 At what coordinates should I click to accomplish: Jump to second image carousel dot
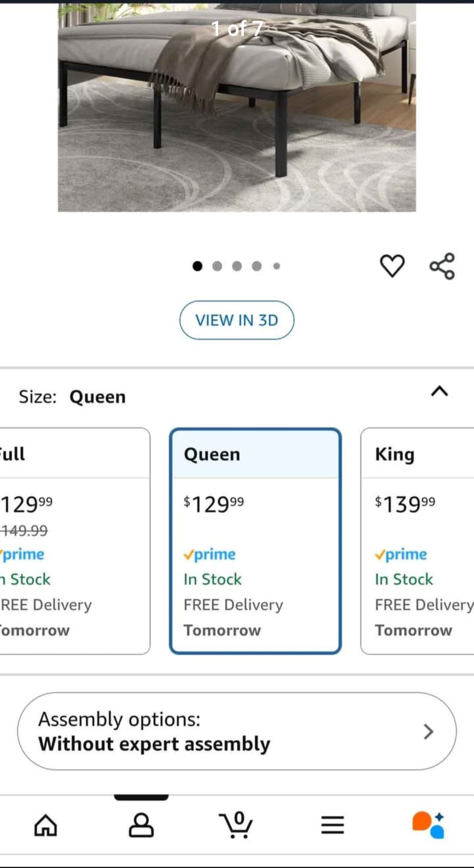tap(217, 266)
